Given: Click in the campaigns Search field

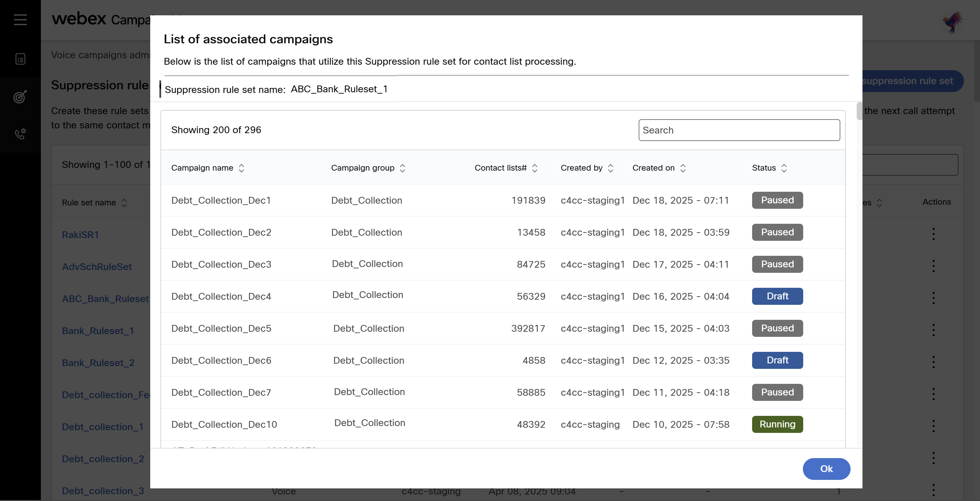Looking at the screenshot, I should (x=739, y=130).
